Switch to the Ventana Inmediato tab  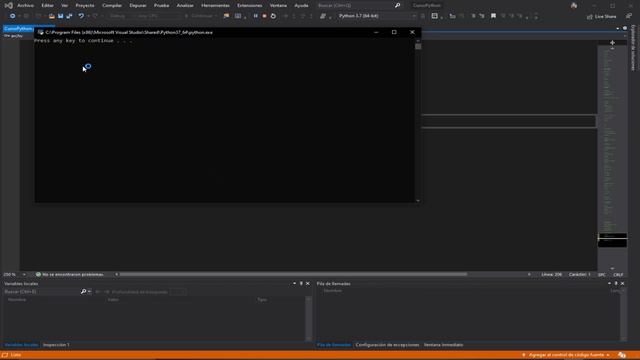pos(443,345)
